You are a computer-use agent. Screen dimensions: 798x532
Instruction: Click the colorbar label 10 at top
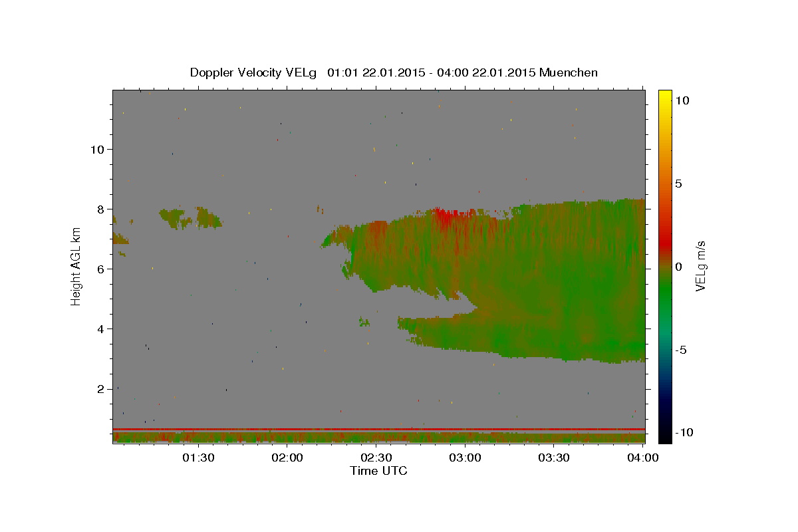click(682, 100)
